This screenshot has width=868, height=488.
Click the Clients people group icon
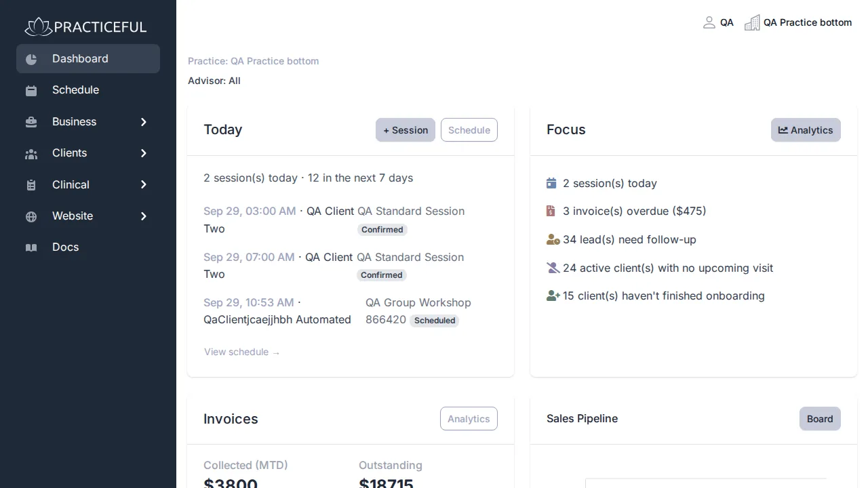point(31,153)
